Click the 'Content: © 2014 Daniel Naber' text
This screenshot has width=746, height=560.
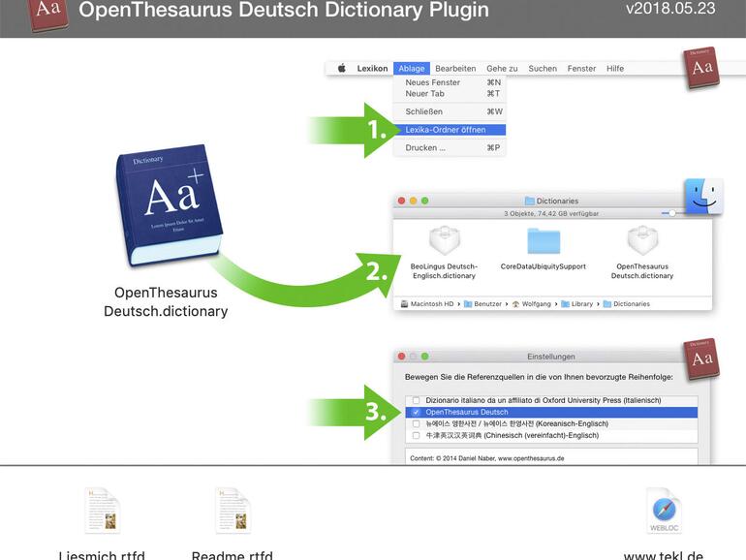click(486, 458)
